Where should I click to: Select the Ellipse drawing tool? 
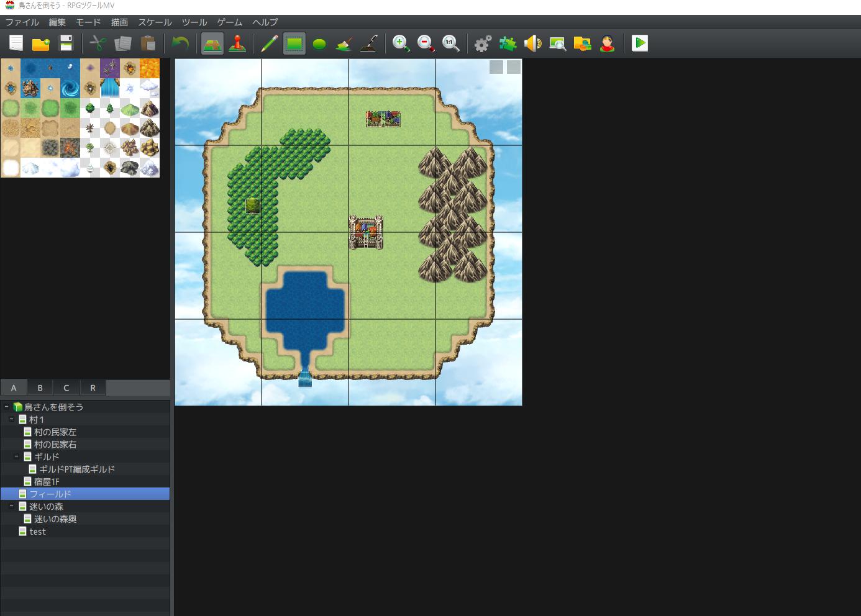pos(319,43)
